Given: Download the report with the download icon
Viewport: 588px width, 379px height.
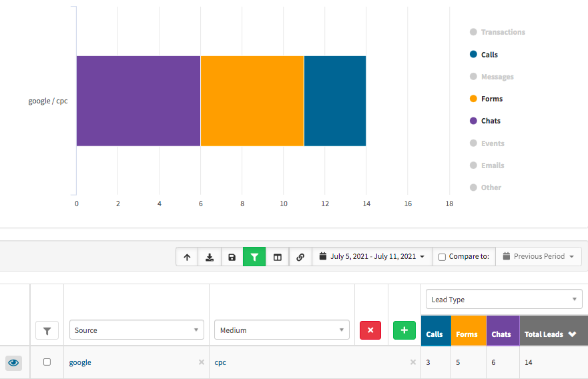Looking at the screenshot, I should 210,257.
